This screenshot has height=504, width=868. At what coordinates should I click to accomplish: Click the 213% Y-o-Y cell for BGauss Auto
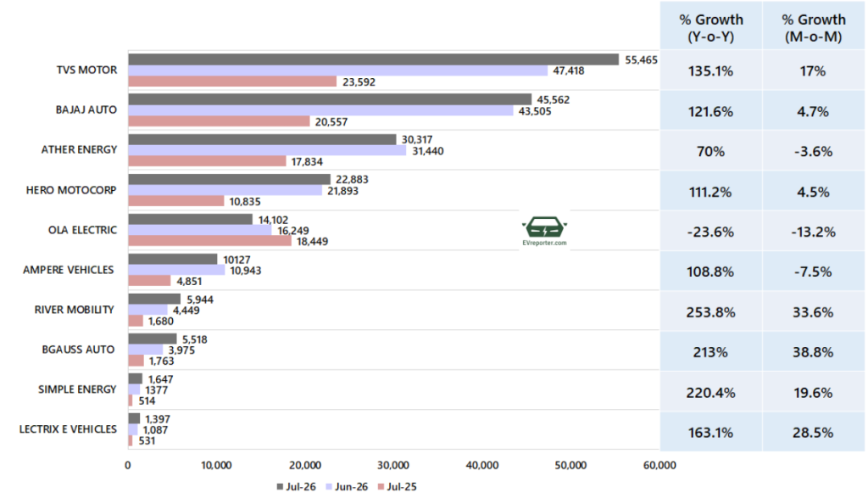pyautogui.click(x=711, y=351)
